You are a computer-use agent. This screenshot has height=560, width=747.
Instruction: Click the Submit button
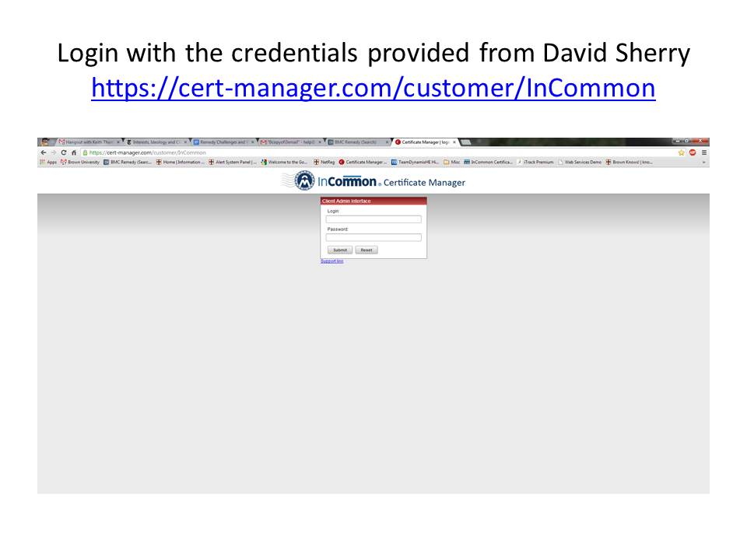340,250
